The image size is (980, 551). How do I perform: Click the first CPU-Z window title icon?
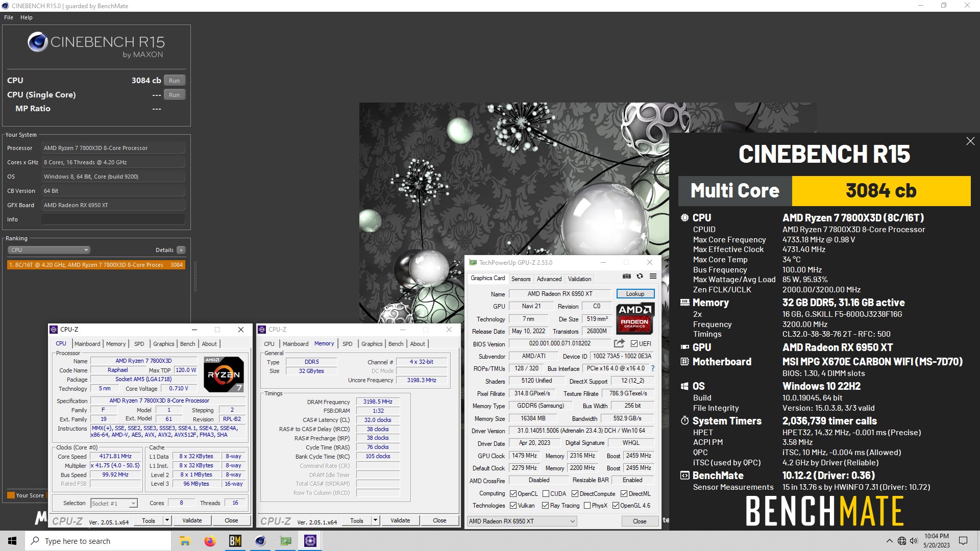pos(54,330)
